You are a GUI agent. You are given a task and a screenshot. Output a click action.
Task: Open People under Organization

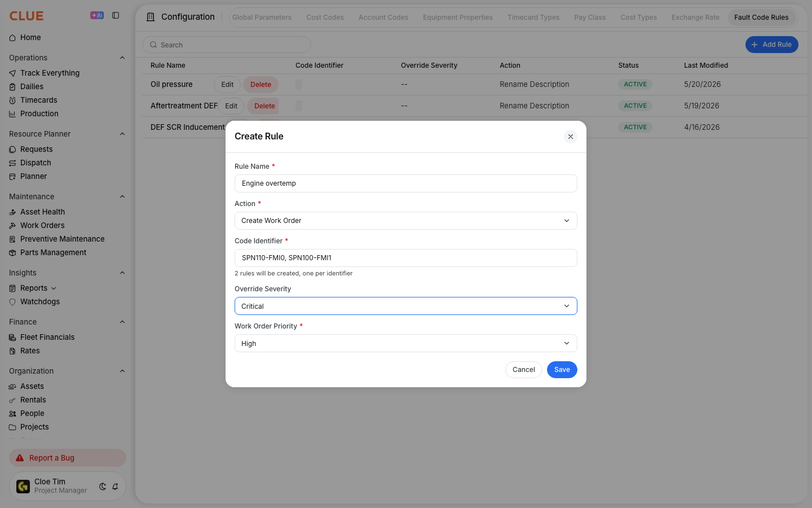point(32,413)
